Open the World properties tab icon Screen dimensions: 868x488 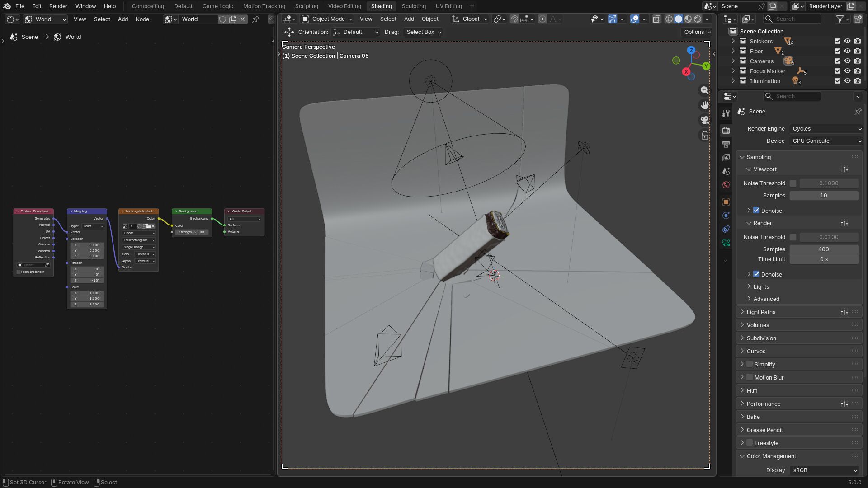click(x=726, y=185)
